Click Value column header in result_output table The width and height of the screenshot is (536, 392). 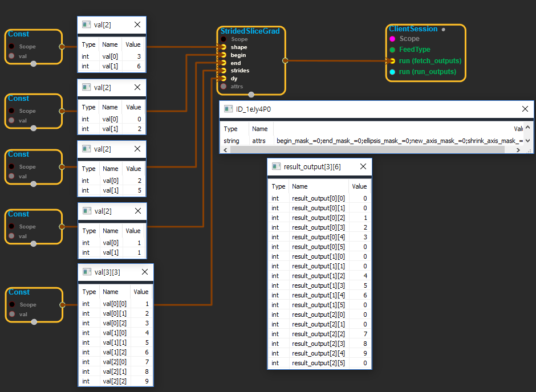point(359,186)
